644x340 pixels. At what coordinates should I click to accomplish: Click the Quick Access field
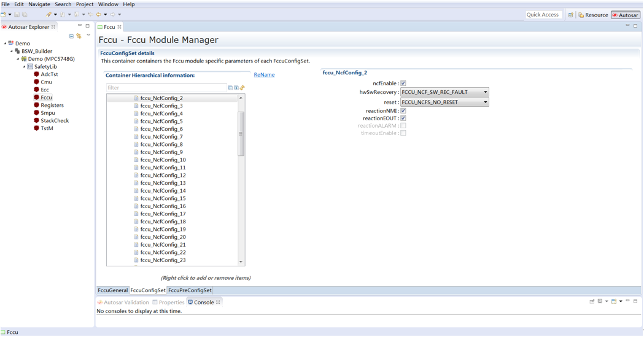[x=543, y=14]
